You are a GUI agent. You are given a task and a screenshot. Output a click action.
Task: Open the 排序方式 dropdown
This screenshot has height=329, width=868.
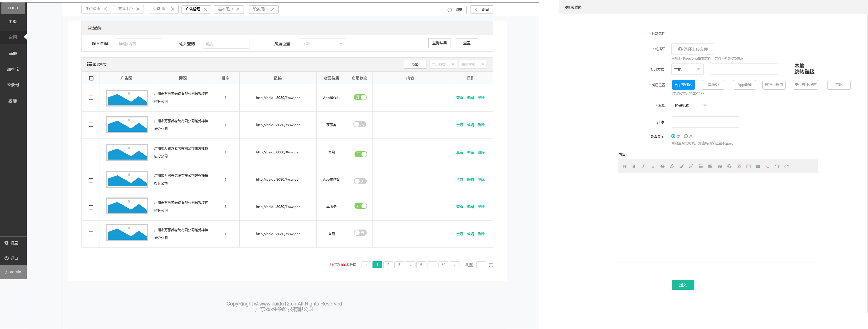click(x=472, y=64)
